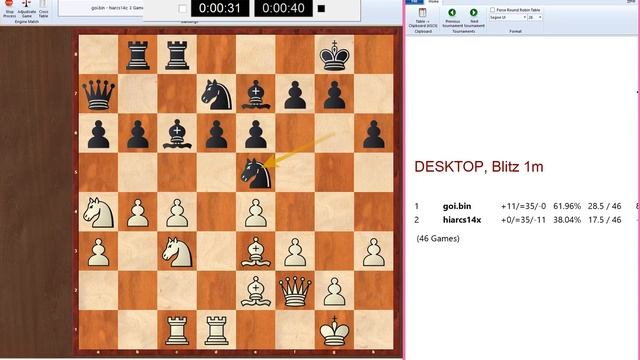Open the Cross Table
Image resolution: width=640 pixels, height=360 pixels.
coord(43,8)
